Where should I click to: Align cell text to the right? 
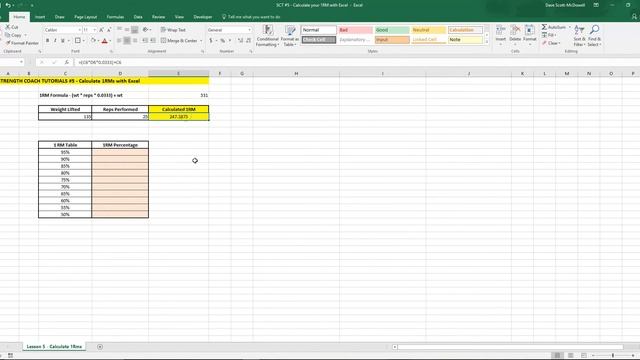click(135, 41)
